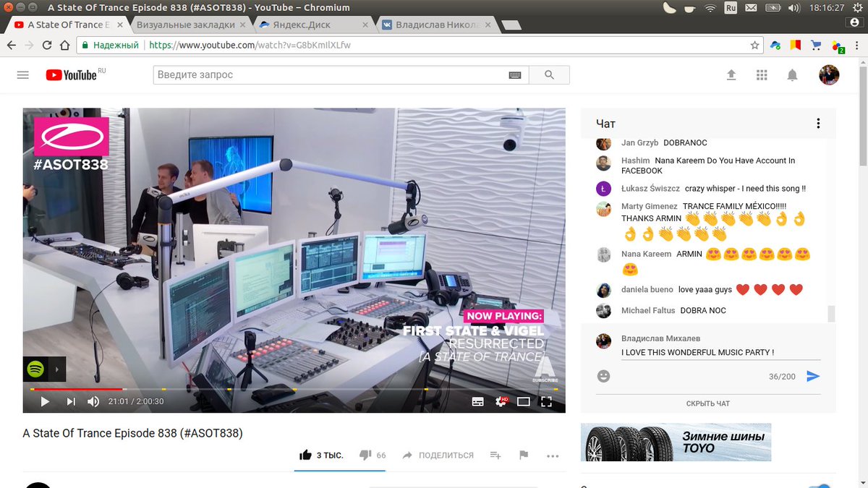
Task: Open the system power gear menu
Action: click(856, 8)
